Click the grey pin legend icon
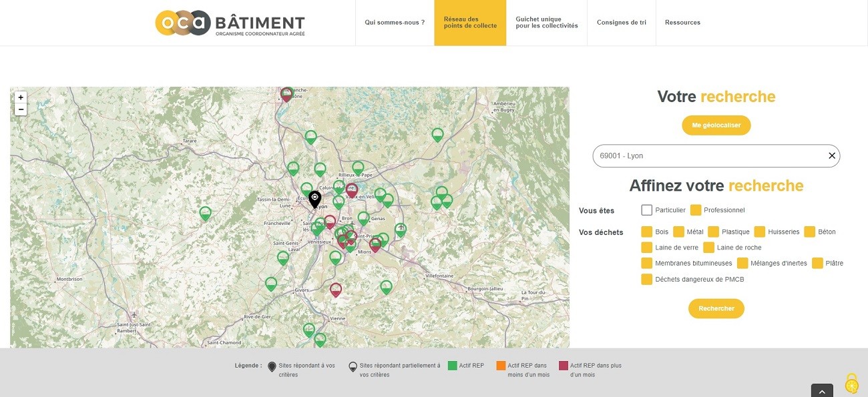 pos(352,366)
